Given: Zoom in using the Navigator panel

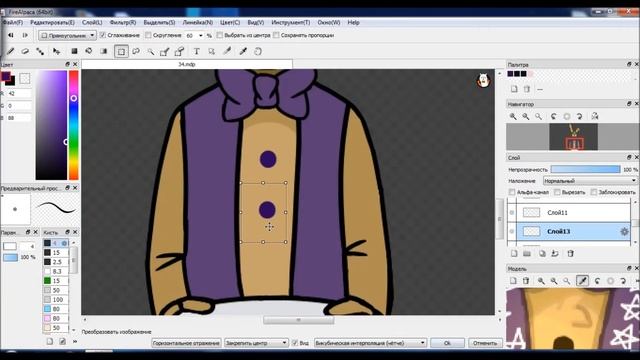Looking at the screenshot, I should pos(513,116).
